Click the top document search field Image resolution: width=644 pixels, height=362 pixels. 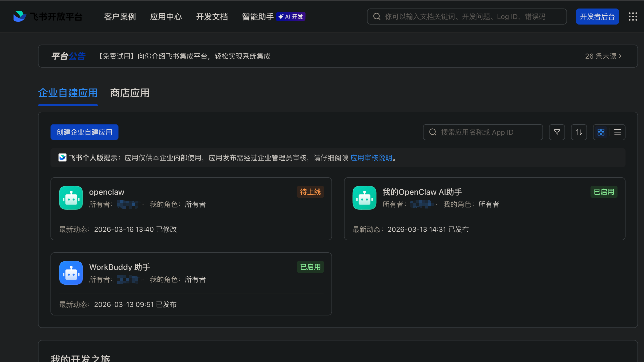tap(467, 17)
